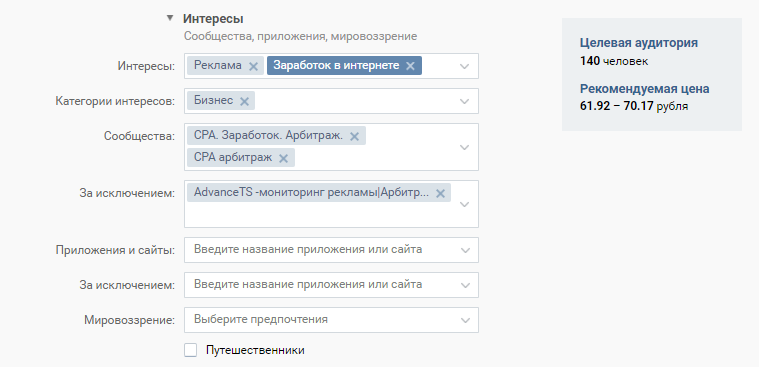Screen dimensions: 759x367
Task: Remove the CPA арбитраж community tag
Action: point(284,158)
